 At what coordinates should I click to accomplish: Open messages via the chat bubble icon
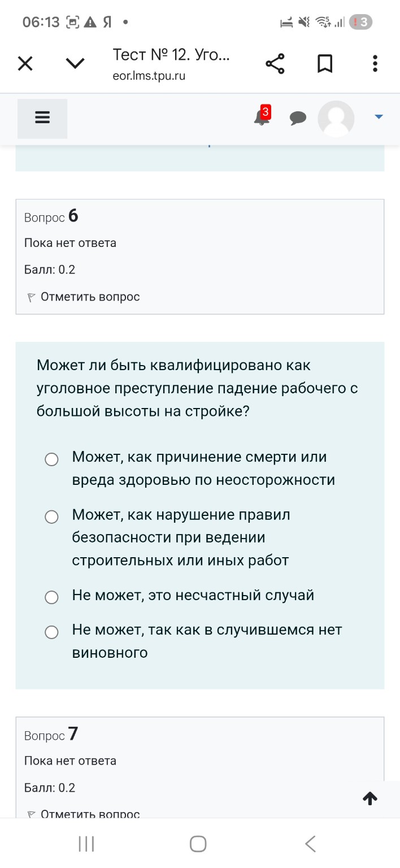pyautogui.click(x=298, y=119)
